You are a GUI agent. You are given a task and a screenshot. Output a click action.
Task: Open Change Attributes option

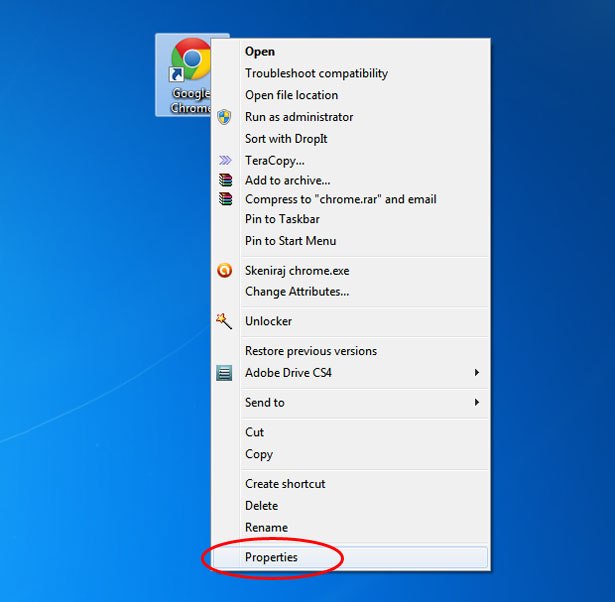click(x=296, y=292)
